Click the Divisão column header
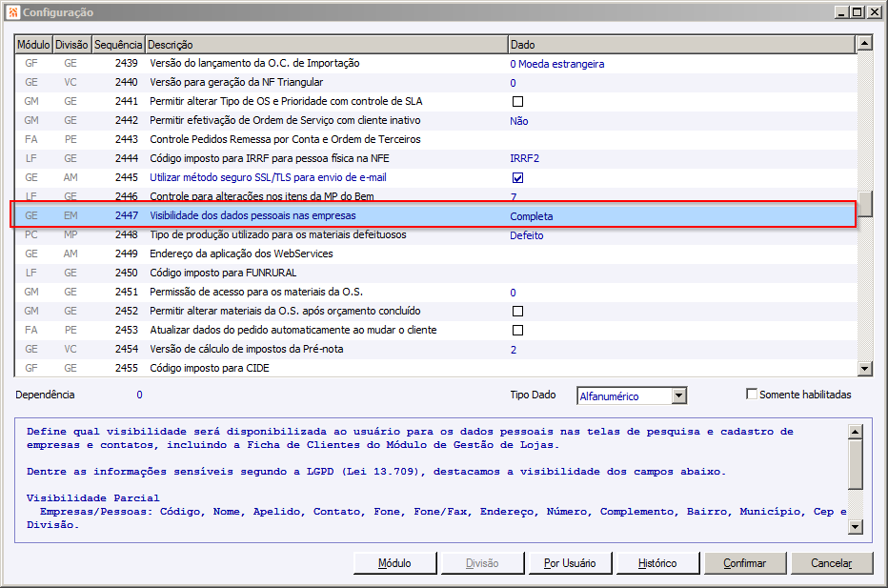The width and height of the screenshot is (888, 588). tap(71, 44)
